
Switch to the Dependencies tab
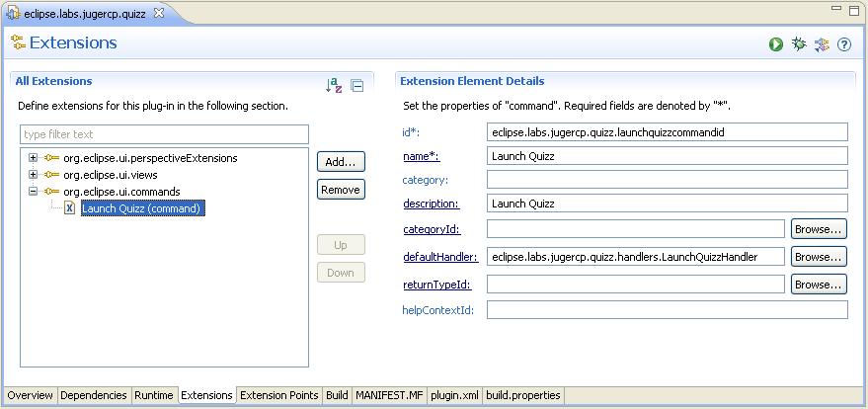(x=94, y=395)
